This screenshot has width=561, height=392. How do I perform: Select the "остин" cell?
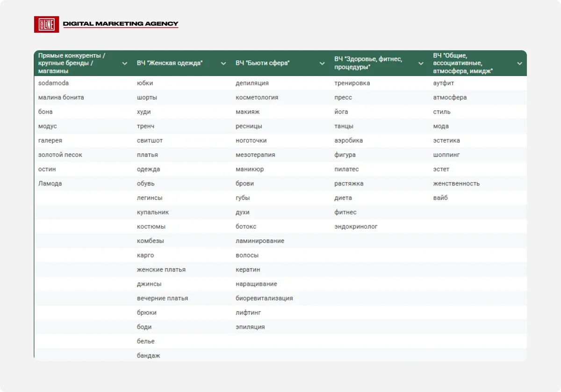coord(83,169)
